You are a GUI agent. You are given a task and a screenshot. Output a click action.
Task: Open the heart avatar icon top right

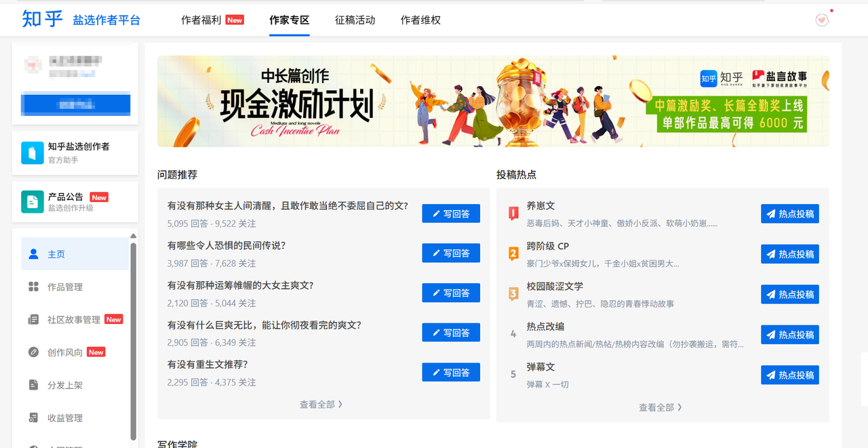click(823, 20)
